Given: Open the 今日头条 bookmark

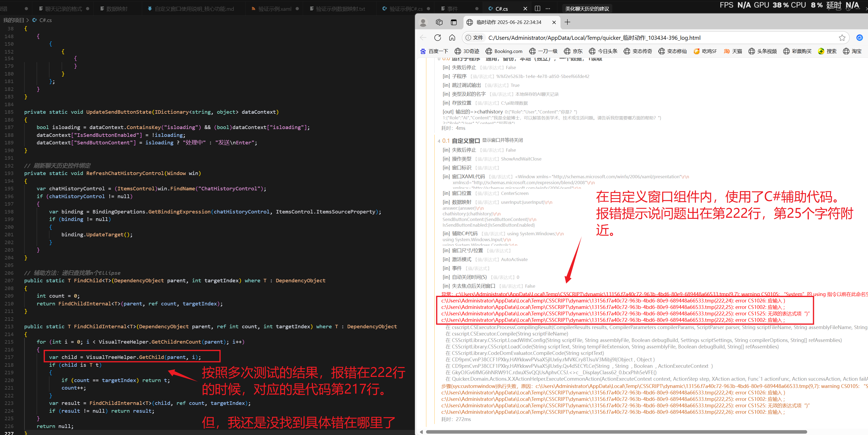Looking at the screenshot, I should [x=603, y=51].
